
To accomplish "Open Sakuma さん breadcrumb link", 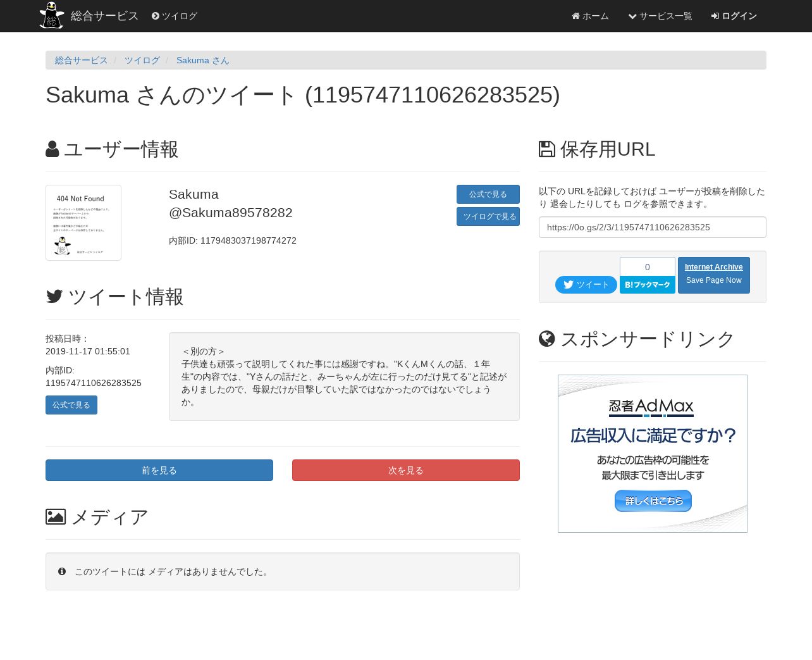I will (202, 60).
